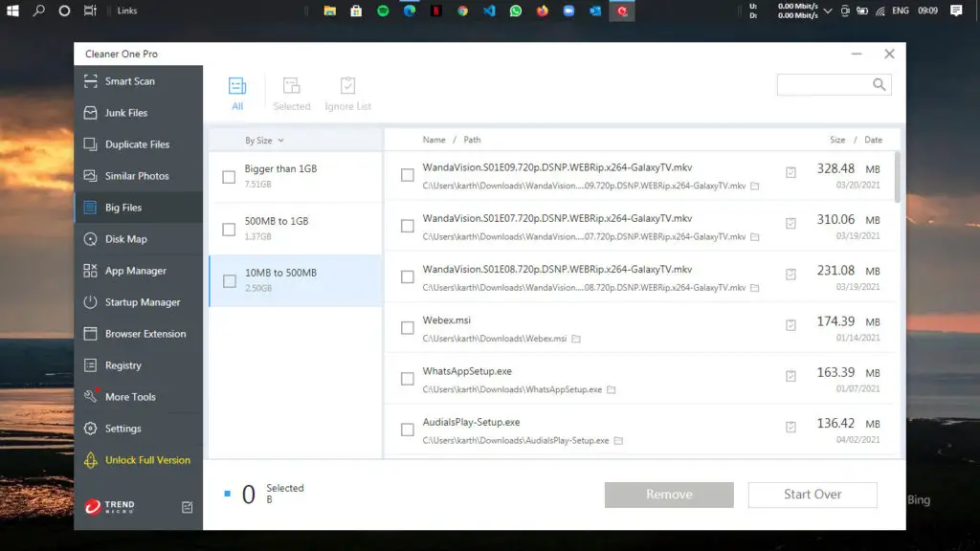Sort by Name column header

(x=434, y=140)
